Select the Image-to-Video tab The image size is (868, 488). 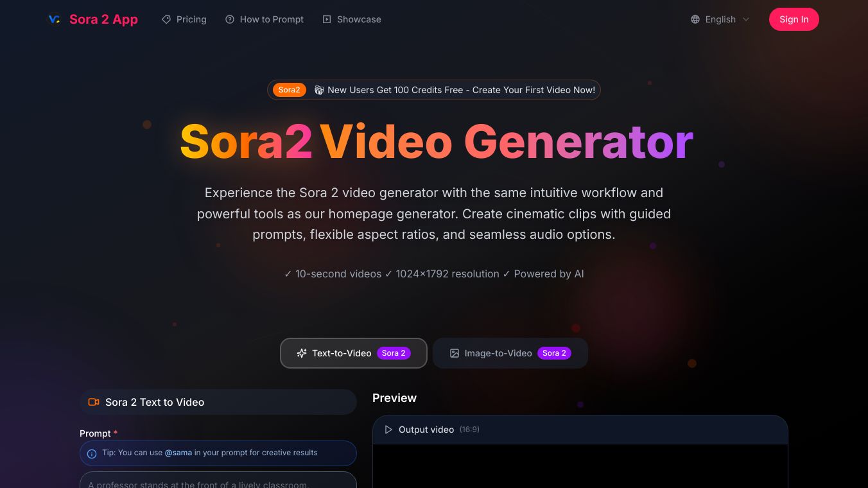tap(510, 353)
